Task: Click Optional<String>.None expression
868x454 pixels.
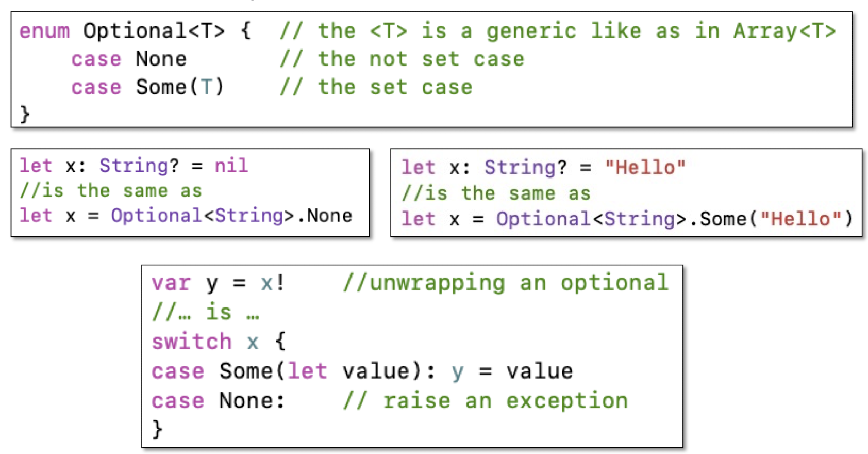Action: [x=231, y=215]
